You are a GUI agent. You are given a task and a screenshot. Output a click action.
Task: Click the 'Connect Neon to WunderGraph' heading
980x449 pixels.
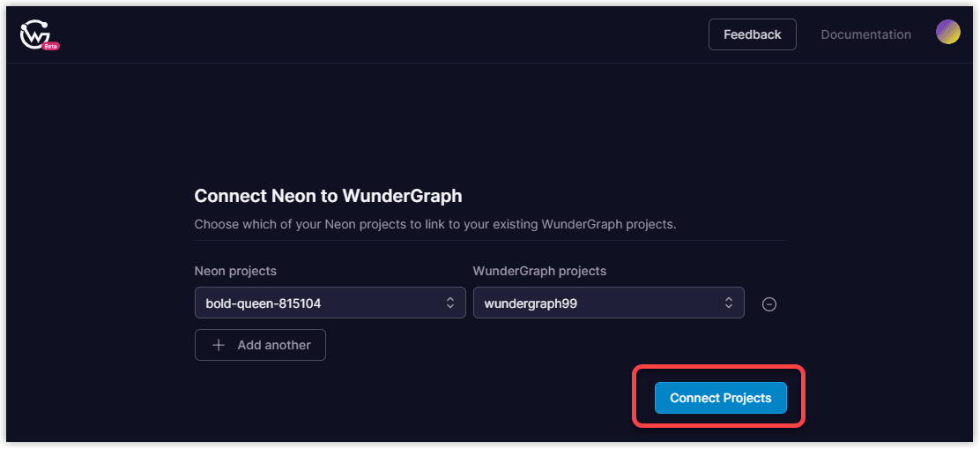point(328,196)
